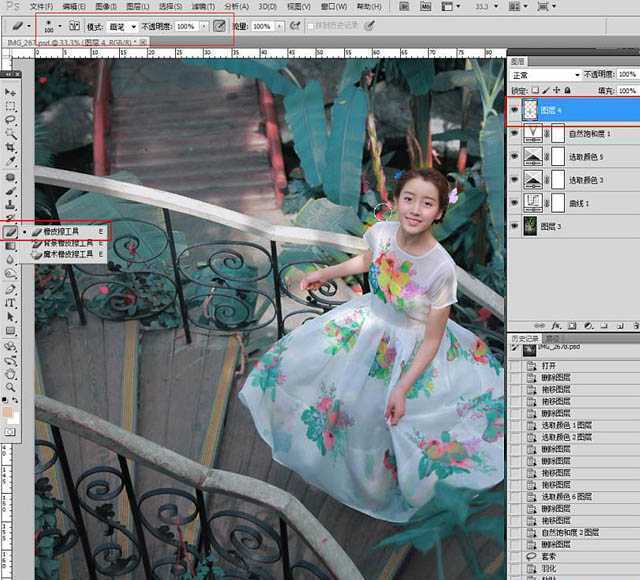
Task: Select the Spot Healing Brush tool
Action: tap(10, 178)
